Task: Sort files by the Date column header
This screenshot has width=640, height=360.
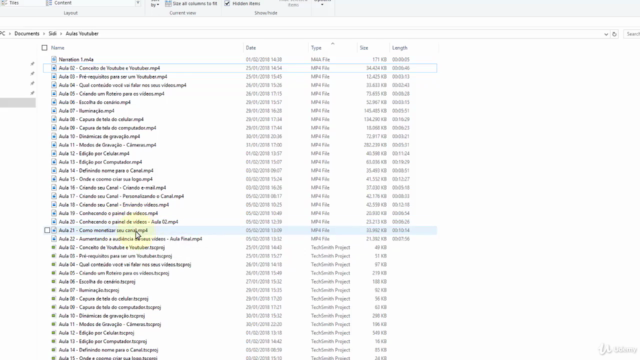Action: (x=251, y=48)
